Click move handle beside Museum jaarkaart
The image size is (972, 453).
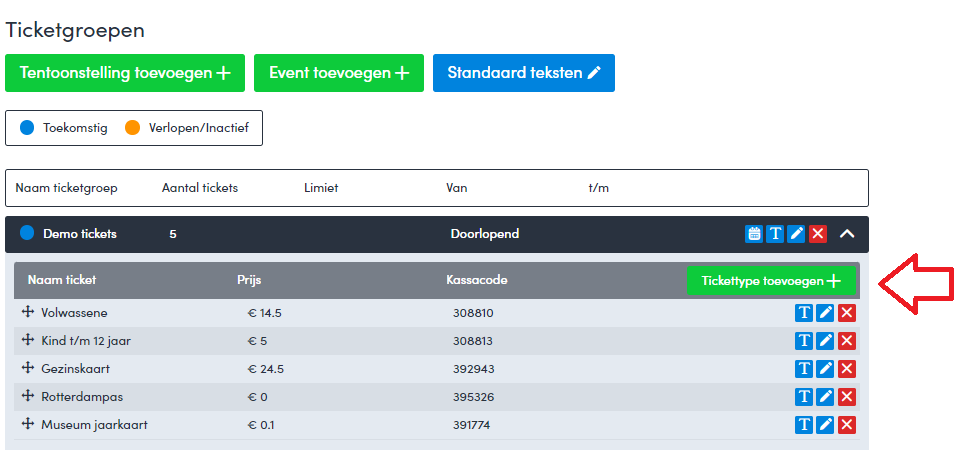coord(28,425)
